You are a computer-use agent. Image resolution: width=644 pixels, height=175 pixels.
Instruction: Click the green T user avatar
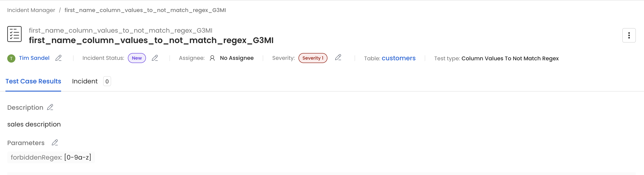11,58
